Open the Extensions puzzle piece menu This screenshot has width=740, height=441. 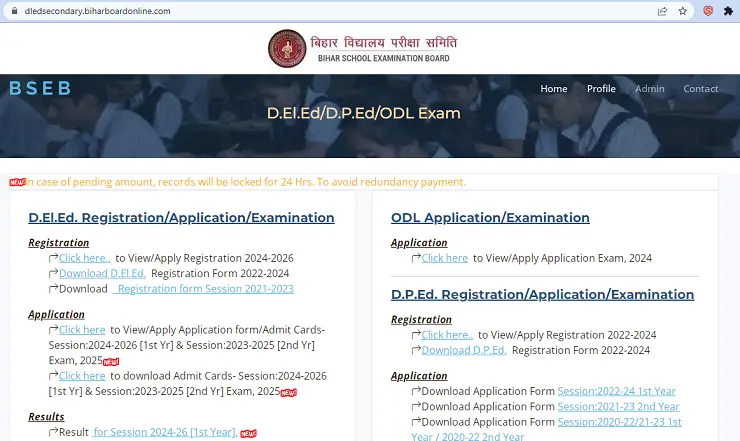(728, 11)
